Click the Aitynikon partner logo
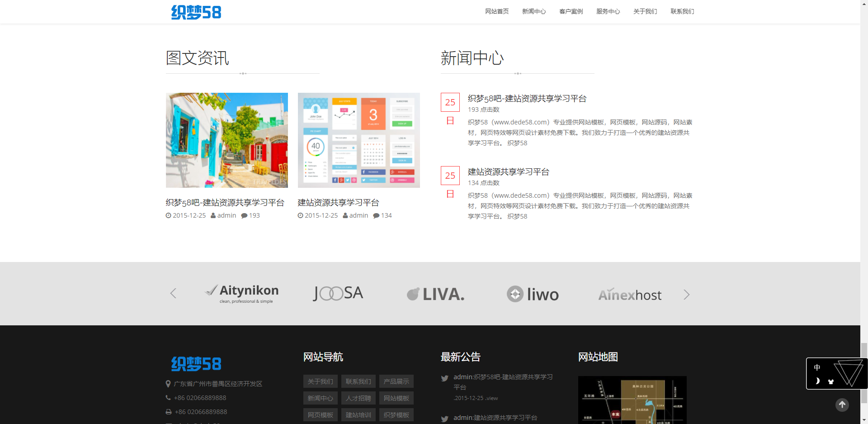 click(x=242, y=294)
